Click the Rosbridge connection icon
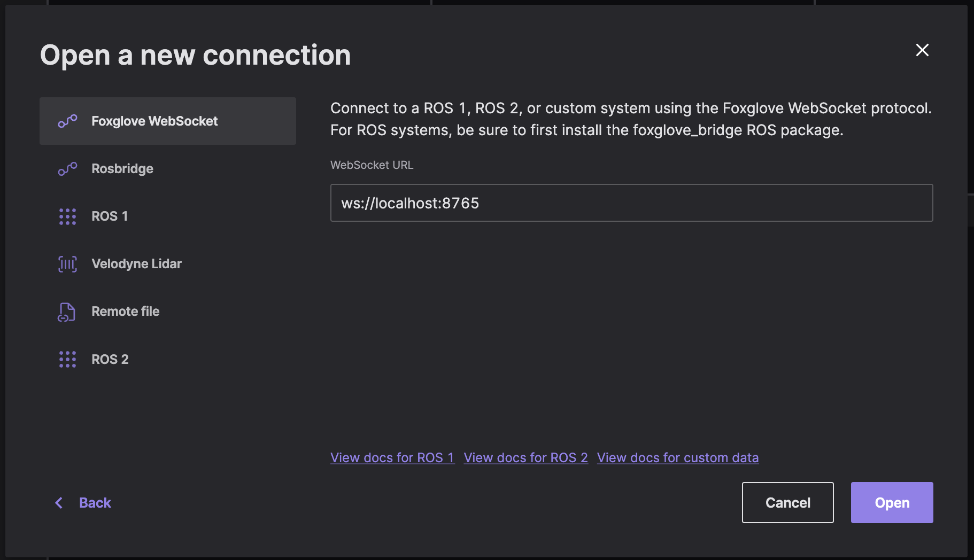Viewport: 974px width, 560px height. (67, 169)
